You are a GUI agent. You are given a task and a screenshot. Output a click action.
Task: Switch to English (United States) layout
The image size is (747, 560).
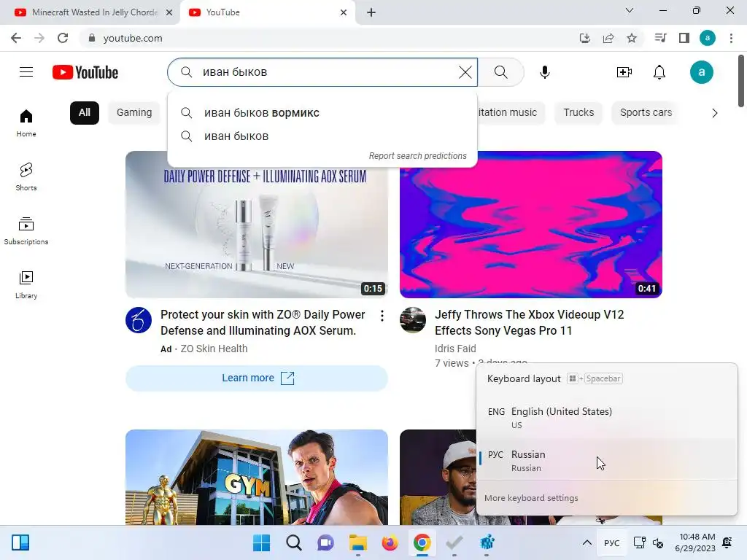coord(606,417)
